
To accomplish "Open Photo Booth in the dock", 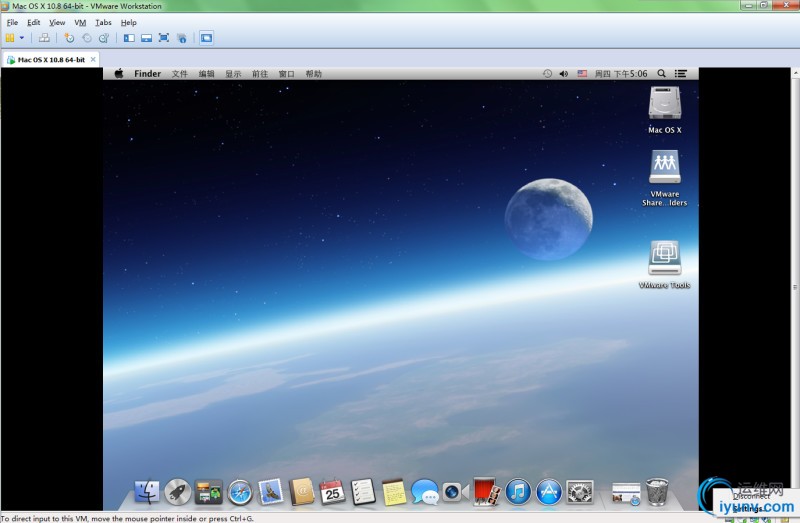I will tap(486, 492).
